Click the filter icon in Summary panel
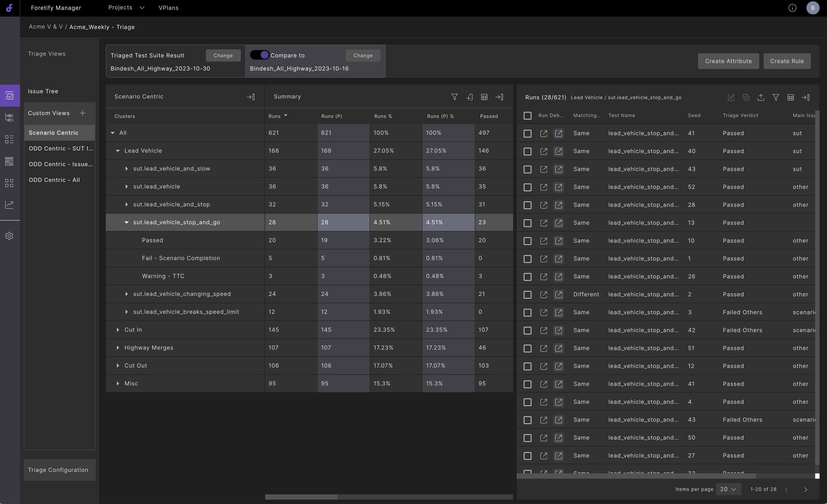 click(x=454, y=97)
